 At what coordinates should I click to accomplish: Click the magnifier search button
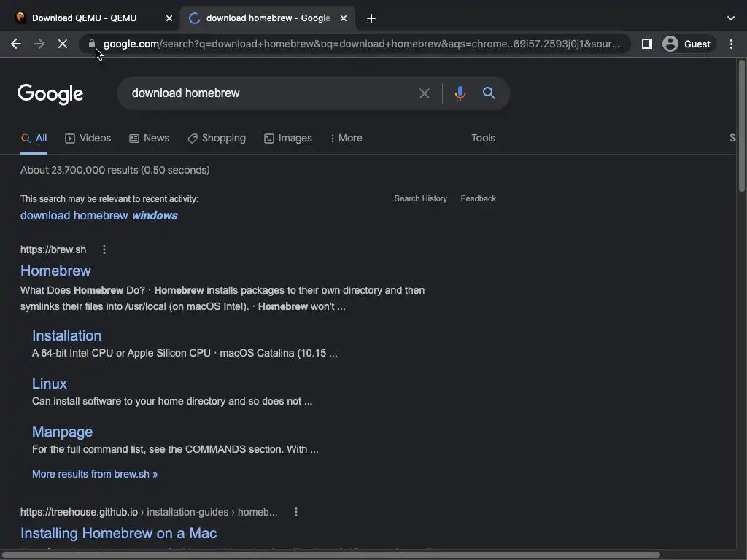[489, 93]
